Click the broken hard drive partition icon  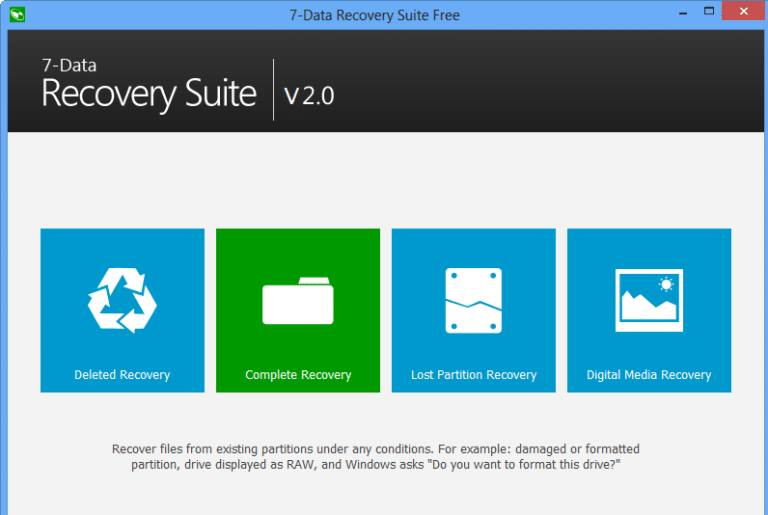(473, 300)
